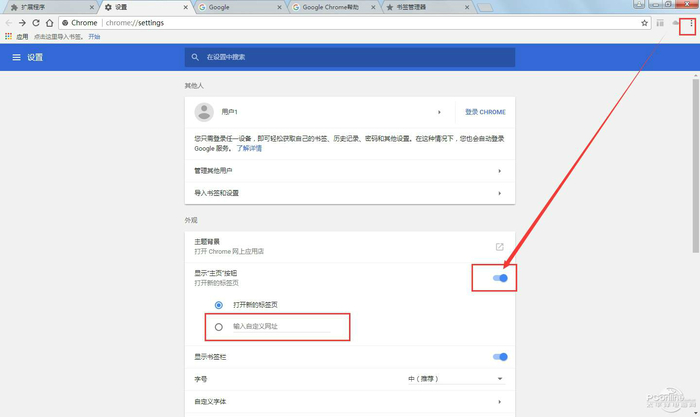Click the user profile button in title bar
The width and height of the screenshot is (700, 417).
(639, 4)
